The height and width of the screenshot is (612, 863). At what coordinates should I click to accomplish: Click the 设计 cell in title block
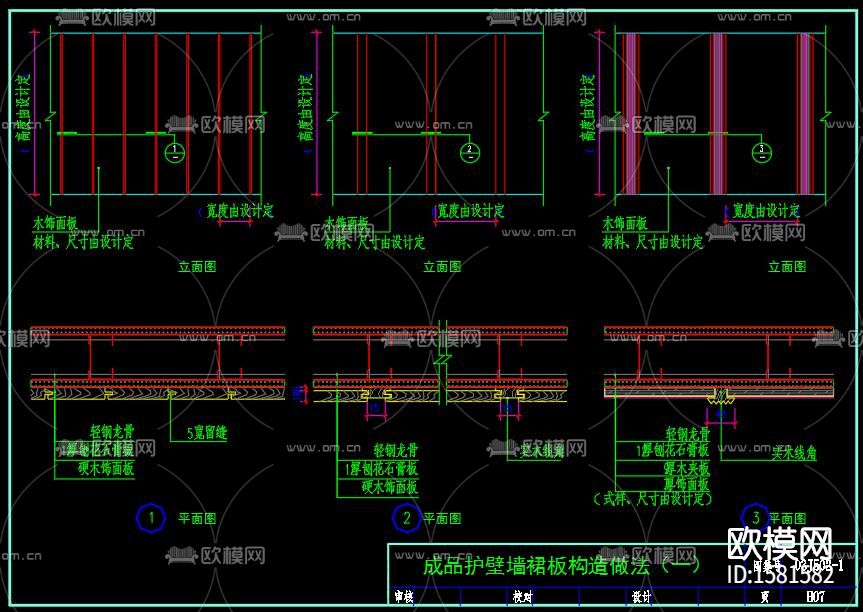pos(642,596)
